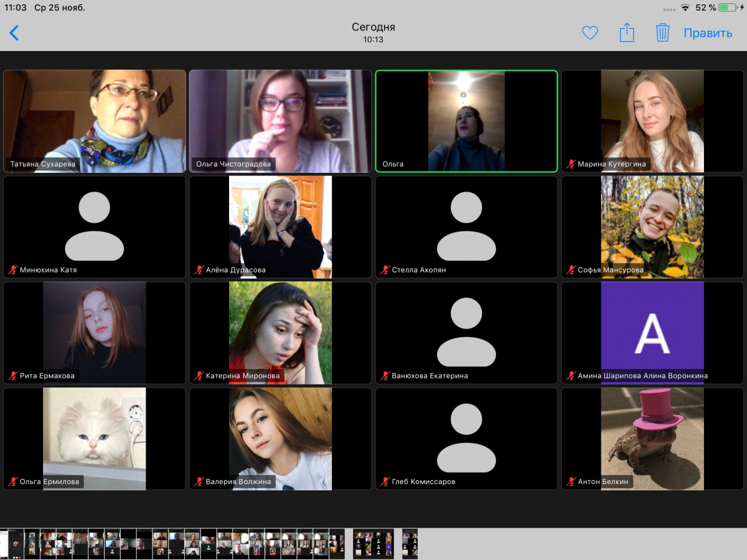Screen dimensions: 747x560
Task: Tap the 11:03 clock in status bar
Action: 16,7
